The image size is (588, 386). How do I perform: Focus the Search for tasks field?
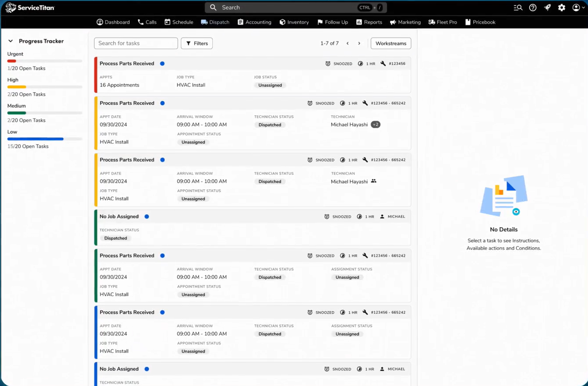click(136, 43)
